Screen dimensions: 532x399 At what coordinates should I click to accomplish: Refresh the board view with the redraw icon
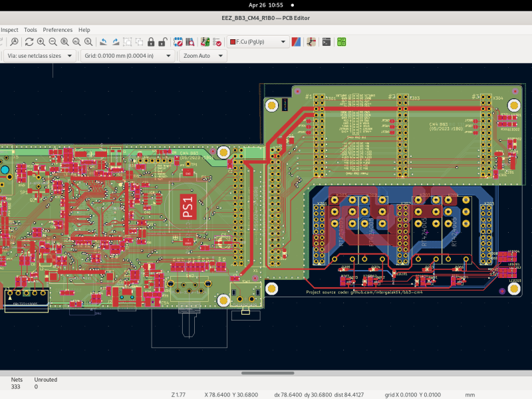(x=29, y=42)
